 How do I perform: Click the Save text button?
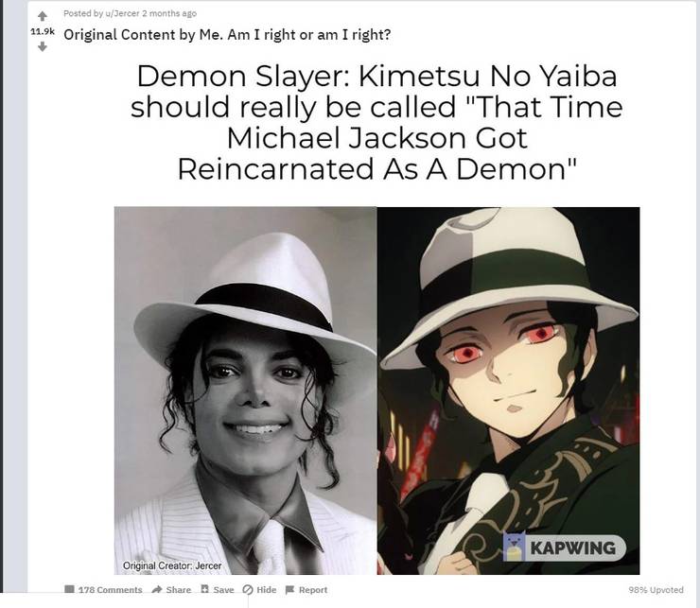pyautogui.click(x=223, y=590)
